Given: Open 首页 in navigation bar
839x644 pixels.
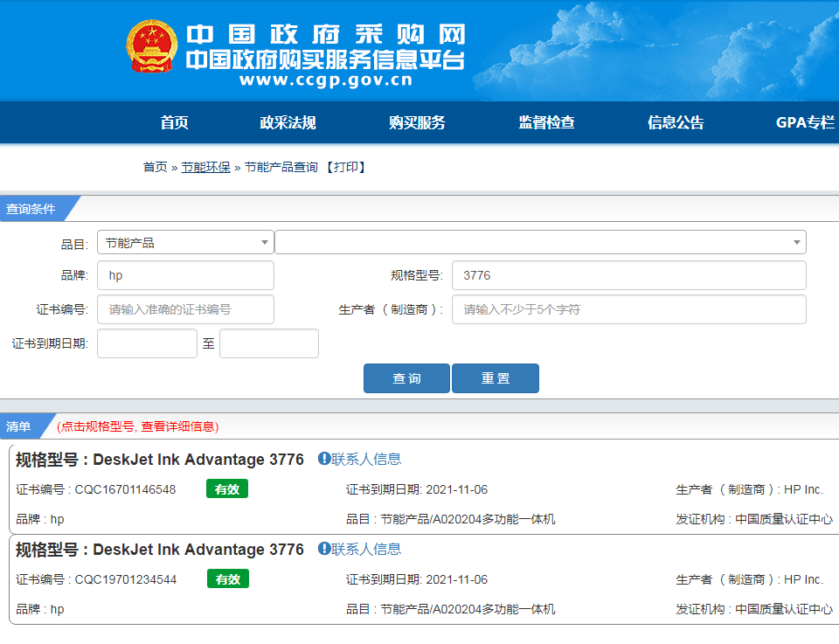Looking at the screenshot, I should tap(174, 123).
